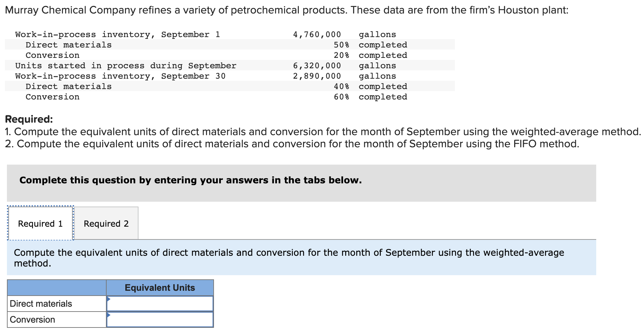The image size is (644, 332).
Task: Switch to the Required 2 tab
Action: (x=106, y=224)
